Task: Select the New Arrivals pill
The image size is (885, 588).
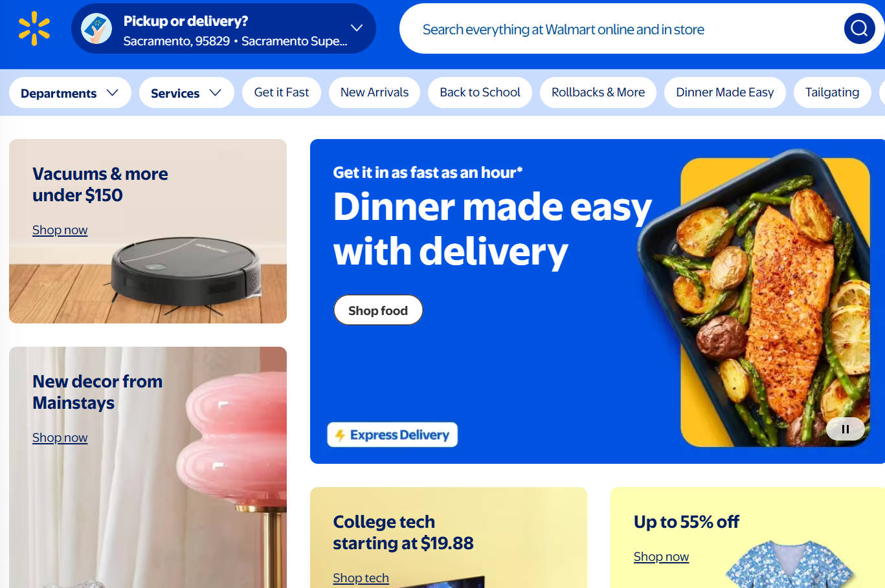Action: (x=375, y=93)
